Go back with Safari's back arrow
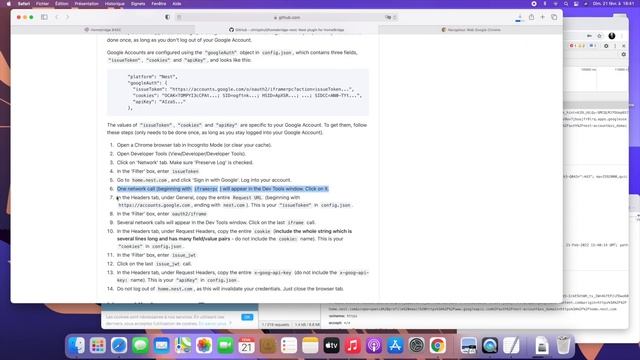 57,17
